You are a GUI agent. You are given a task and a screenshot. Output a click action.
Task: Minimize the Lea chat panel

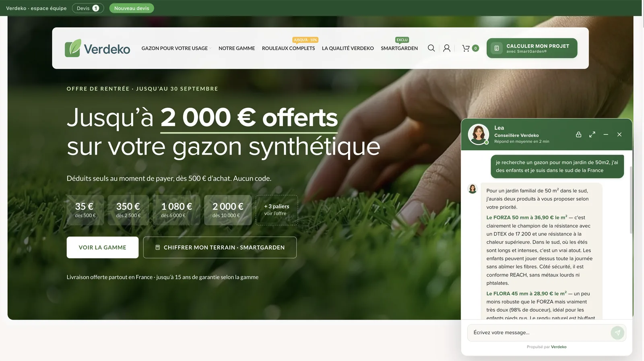[x=606, y=134]
